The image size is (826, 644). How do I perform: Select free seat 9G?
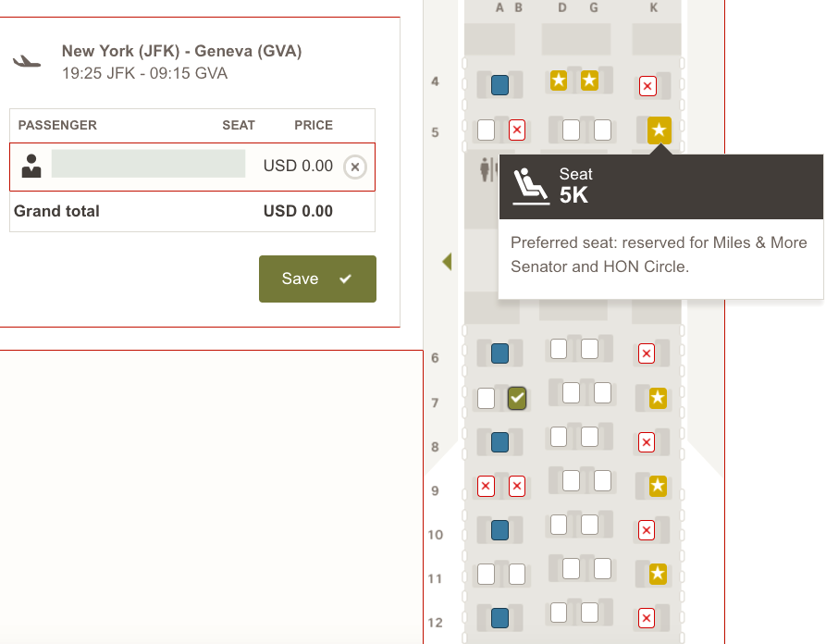pos(602,480)
